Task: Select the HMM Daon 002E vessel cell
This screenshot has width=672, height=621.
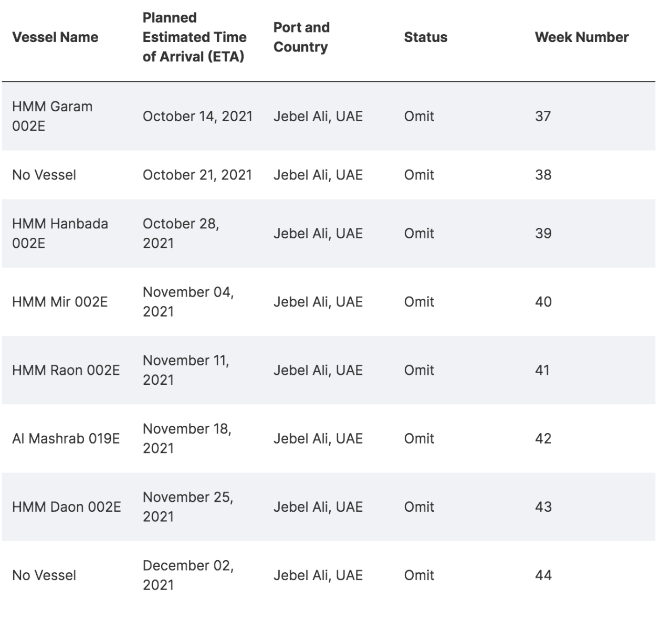Action: tap(66, 507)
